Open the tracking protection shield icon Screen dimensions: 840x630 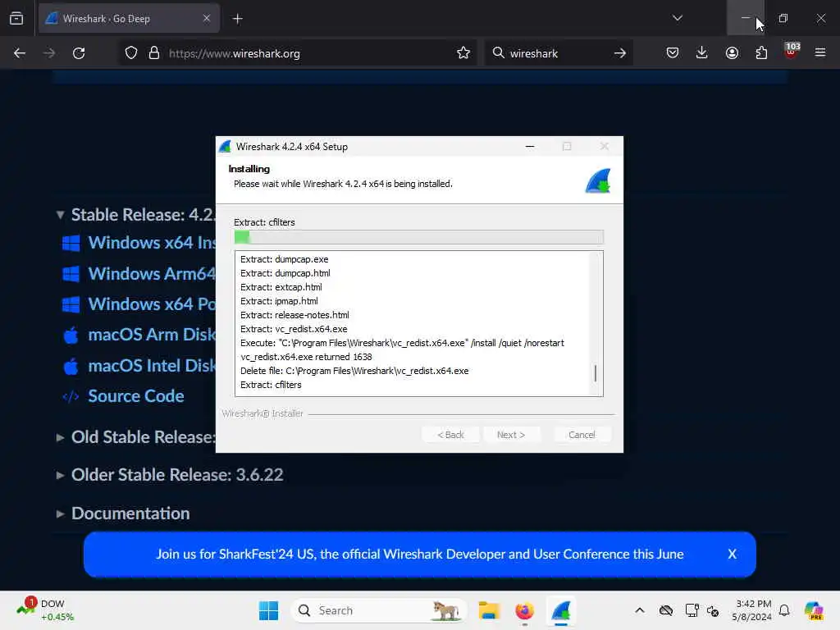click(x=131, y=53)
